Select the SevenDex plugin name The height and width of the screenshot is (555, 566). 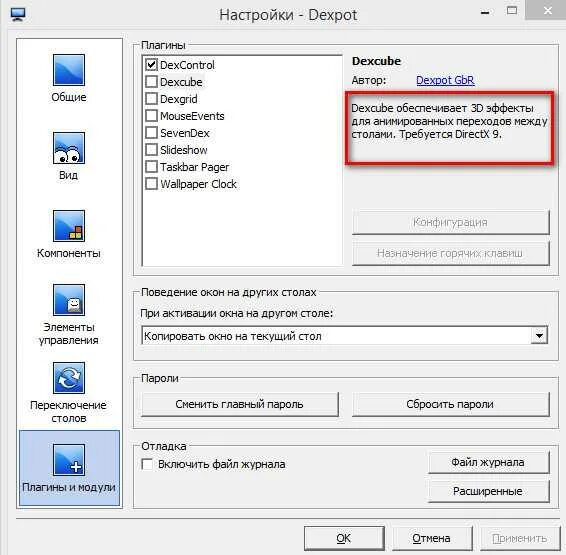(185, 133)
